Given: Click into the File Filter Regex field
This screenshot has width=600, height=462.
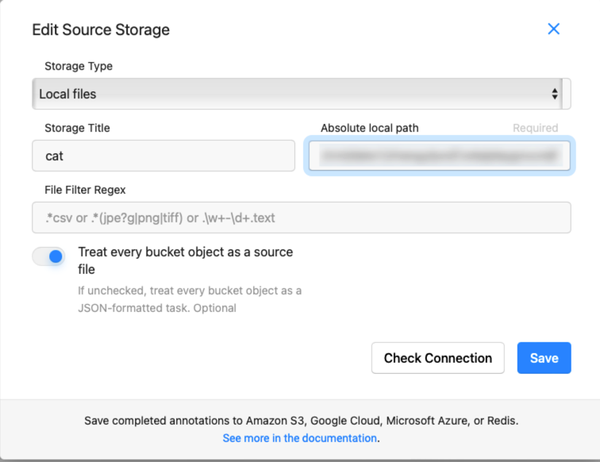Looking at the screenshot, I should click(x=301, y=217).
